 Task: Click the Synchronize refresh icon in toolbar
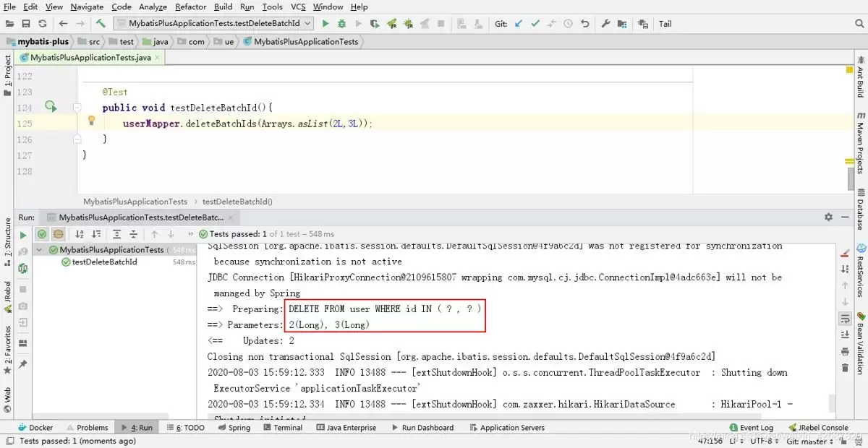(43, 24)
